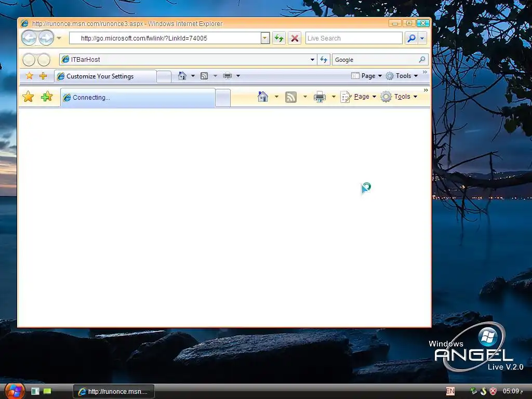Open Favorites Center star beside Connecting tab
This screenshot has height=399, width=532.
[x=28, y=97]
